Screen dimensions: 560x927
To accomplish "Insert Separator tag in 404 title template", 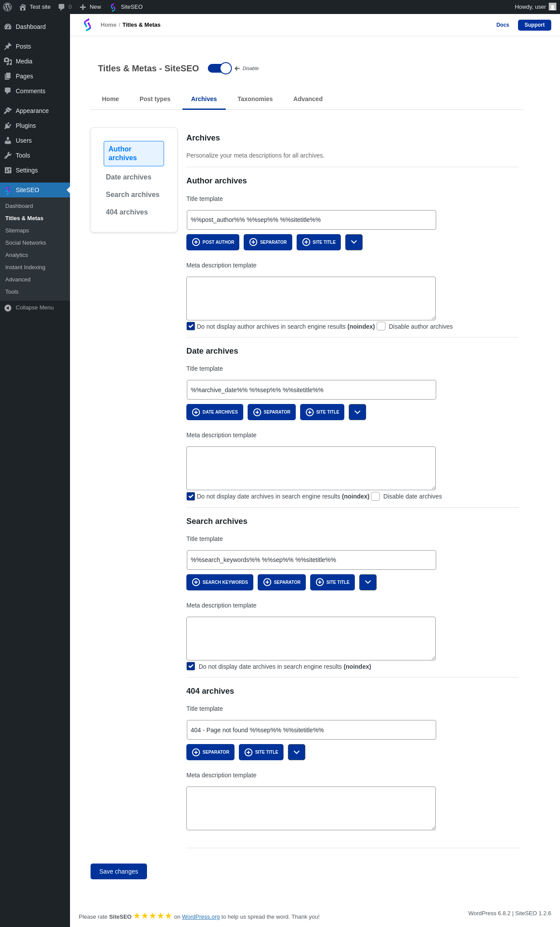I will point(210,752).
